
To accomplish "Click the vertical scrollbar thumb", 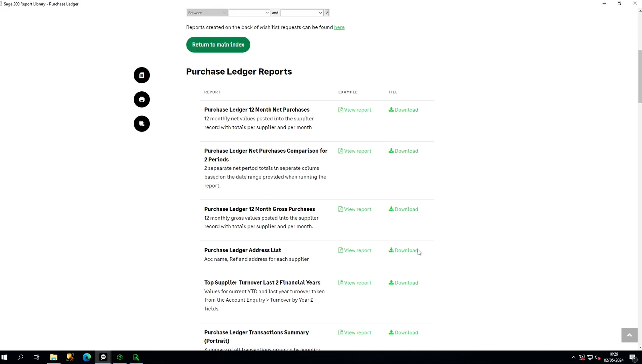I will pos(640,76).
